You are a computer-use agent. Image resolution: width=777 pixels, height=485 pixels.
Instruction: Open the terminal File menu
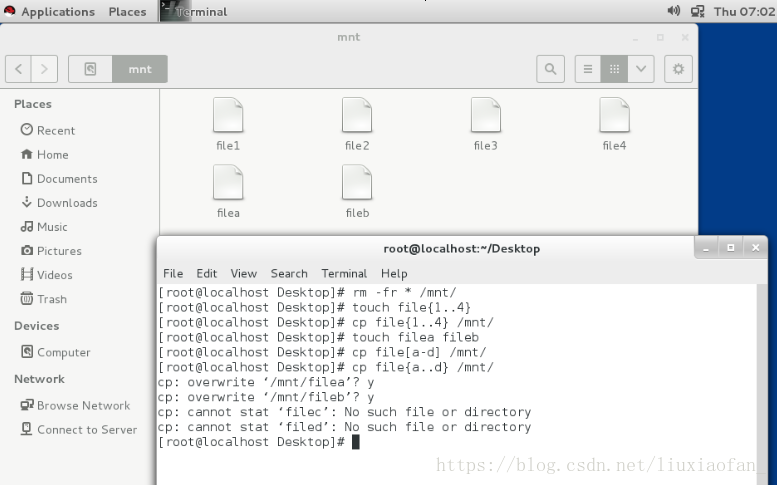(x=173, y=273)
